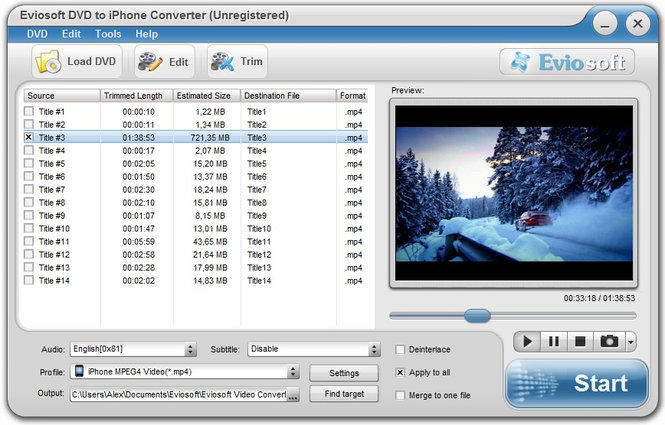Sort by Estimated Size column header
This screenshot has height=425, width=665.
[x=207, y=95]
